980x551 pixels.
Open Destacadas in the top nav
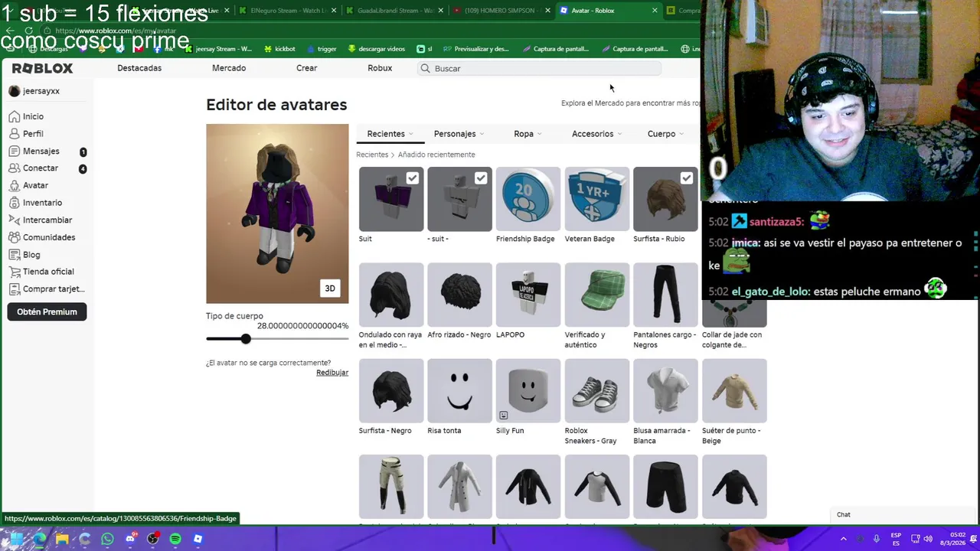pyautogui.click(x=139, y=68)
